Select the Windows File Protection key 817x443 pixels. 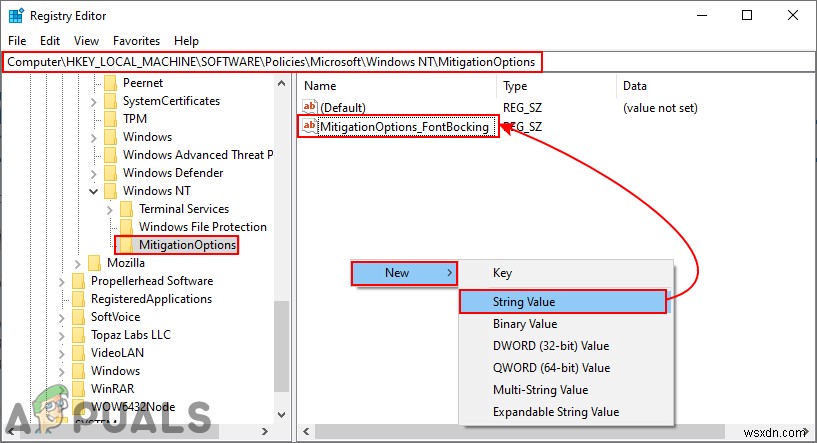coord(203,227)
